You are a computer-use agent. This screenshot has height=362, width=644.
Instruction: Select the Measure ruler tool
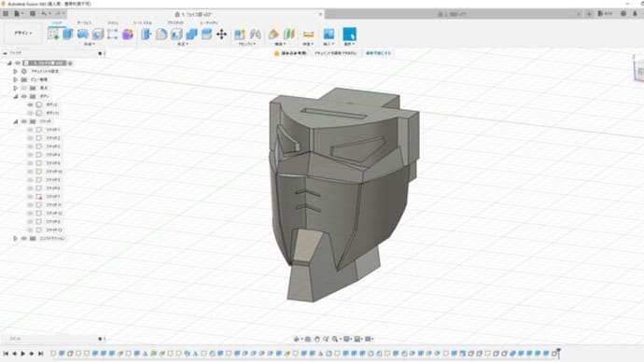tap(308, 35)
